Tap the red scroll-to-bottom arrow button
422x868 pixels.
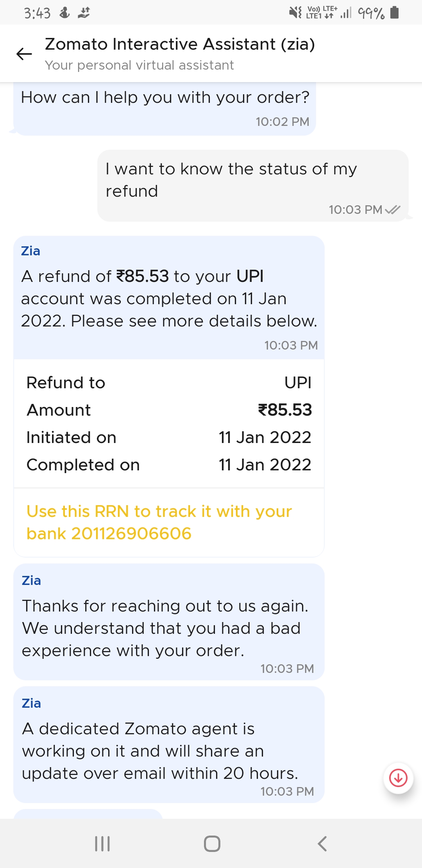click(x=398, y=778)
